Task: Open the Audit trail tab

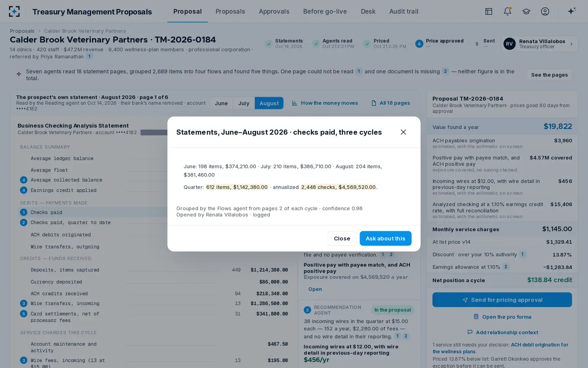Action: 404,11
